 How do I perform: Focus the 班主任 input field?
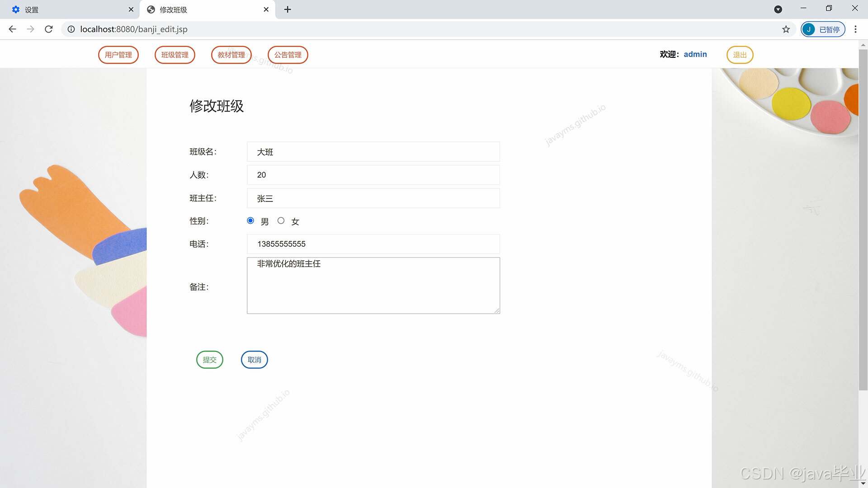pyautogui.click(x=373, y=198)
